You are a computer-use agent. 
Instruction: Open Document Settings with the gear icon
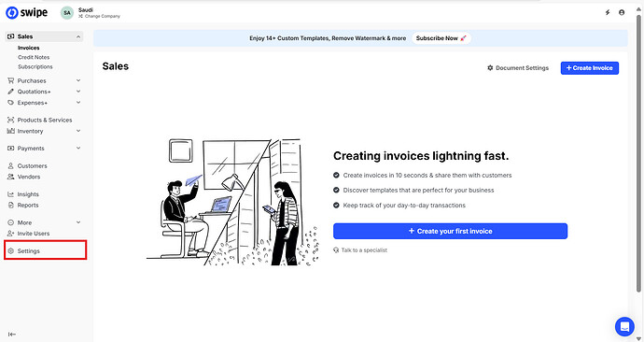click(x=490, y=68)
